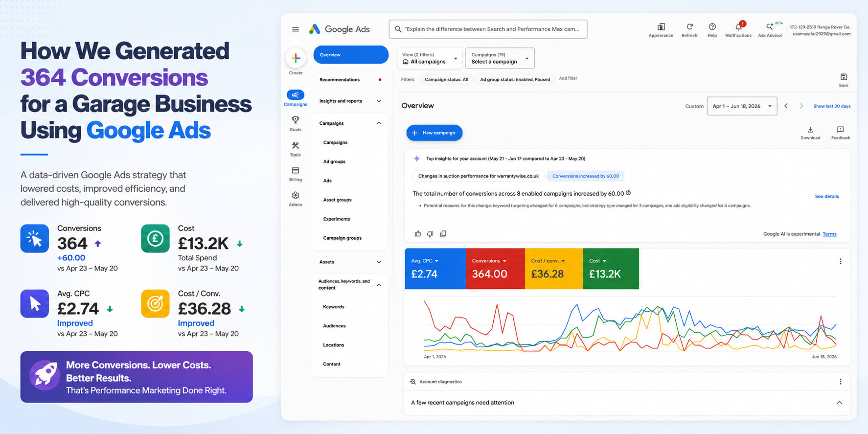Screen dimensions: 868x434
Task: Select Conversions increased by 60.00 chip
Action: [586, 176]
